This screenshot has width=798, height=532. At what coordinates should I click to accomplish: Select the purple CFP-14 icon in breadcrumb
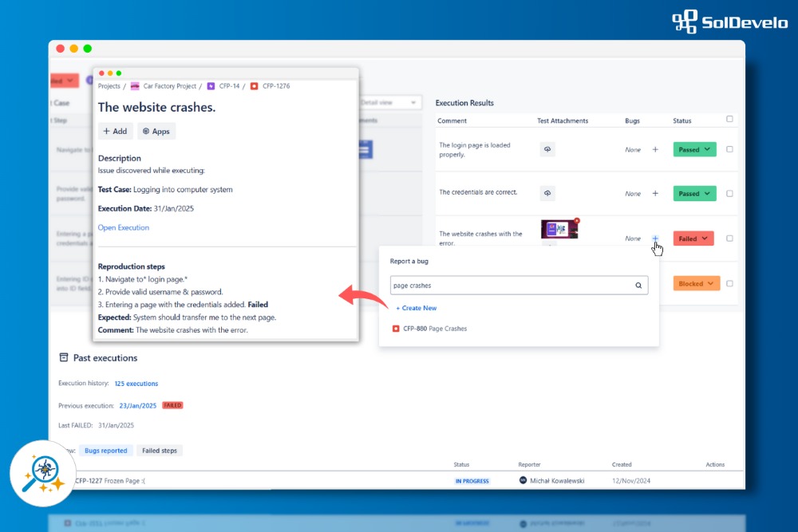click(x=211, y=86)
